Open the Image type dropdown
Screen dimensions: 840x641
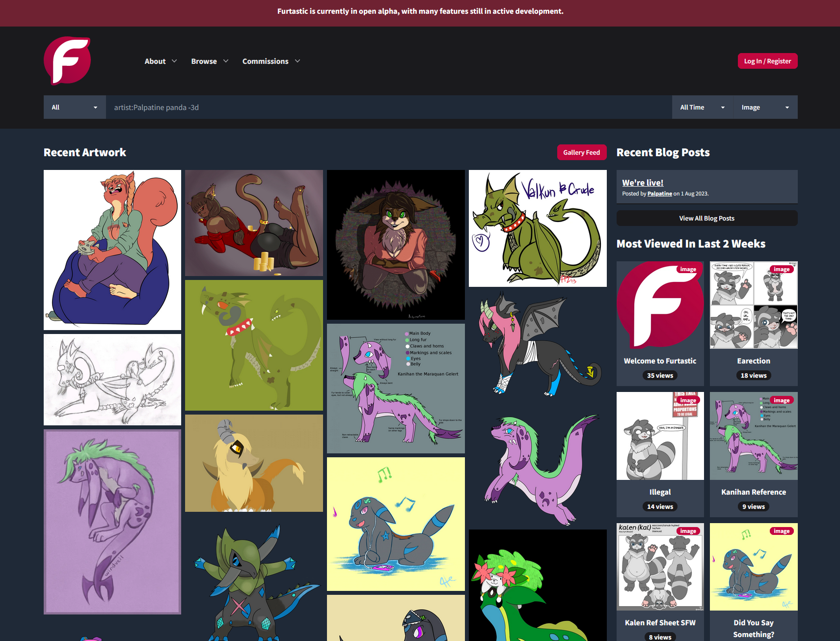pyautogui.click(x=765, y=107)
